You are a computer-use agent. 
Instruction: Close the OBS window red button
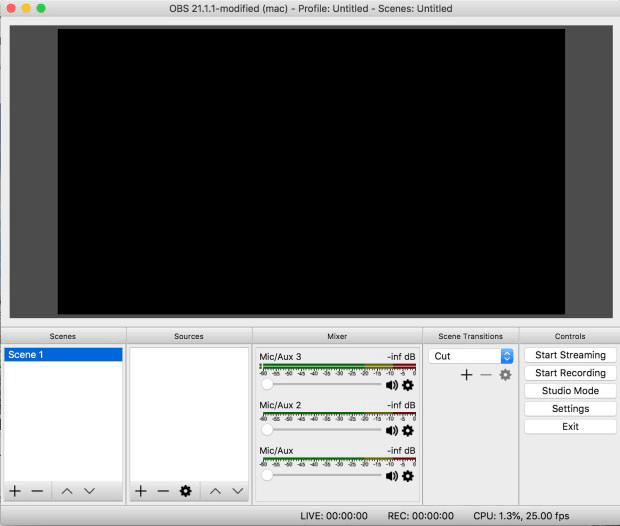[11, 8]
